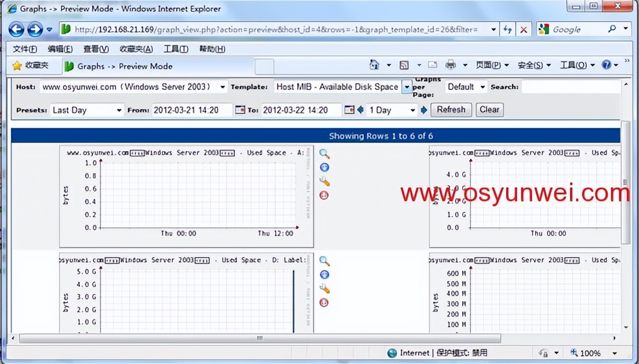Click the IE Home toolbar icon
The width and height of the screenshot is (639, 364).
[x=374, y=65]
